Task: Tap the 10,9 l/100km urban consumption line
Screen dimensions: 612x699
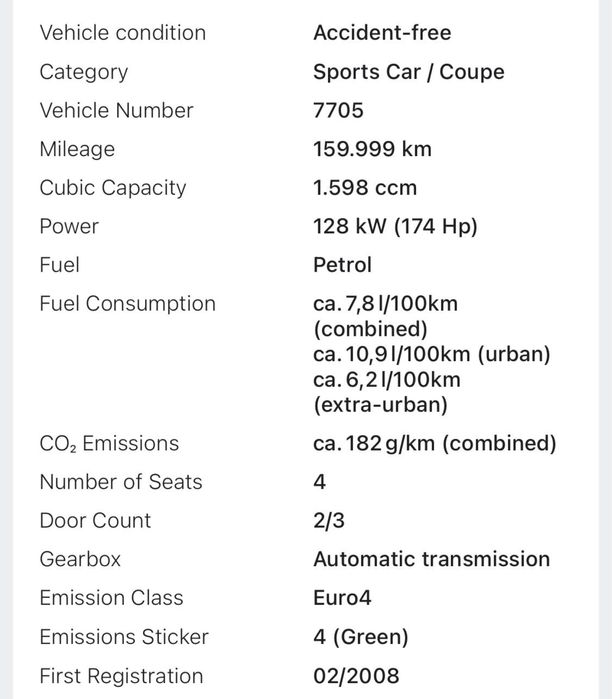Action: coord(431,355)
